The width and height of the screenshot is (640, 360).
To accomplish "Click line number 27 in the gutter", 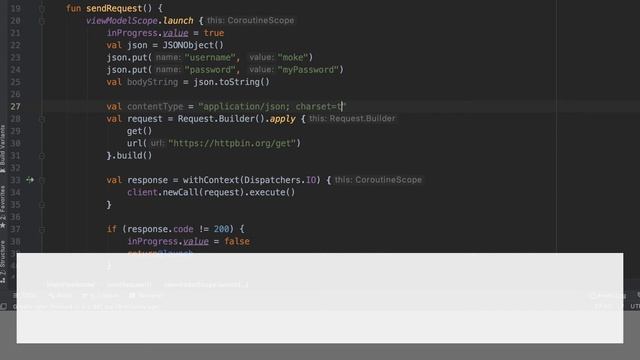I will pyautogui.click(x=15, y=107).
